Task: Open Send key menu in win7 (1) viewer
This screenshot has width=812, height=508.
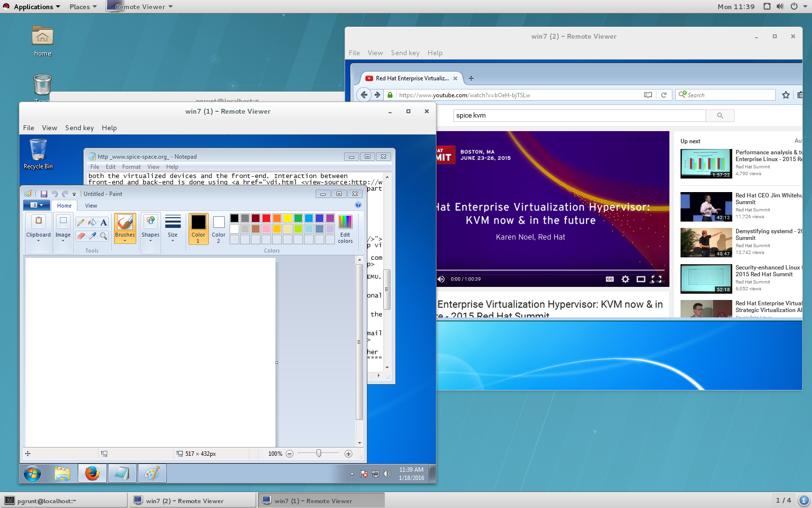Action: [79, 128]
